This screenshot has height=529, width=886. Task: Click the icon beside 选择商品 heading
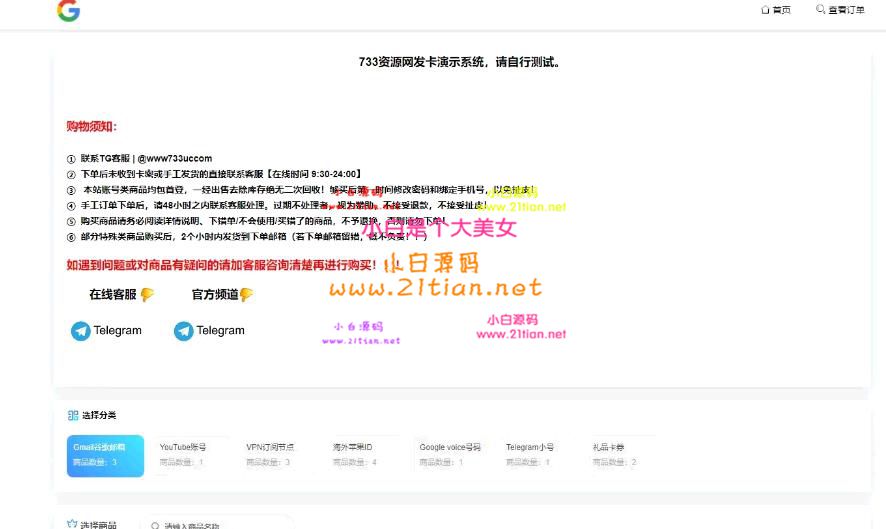tap(72, 524)
